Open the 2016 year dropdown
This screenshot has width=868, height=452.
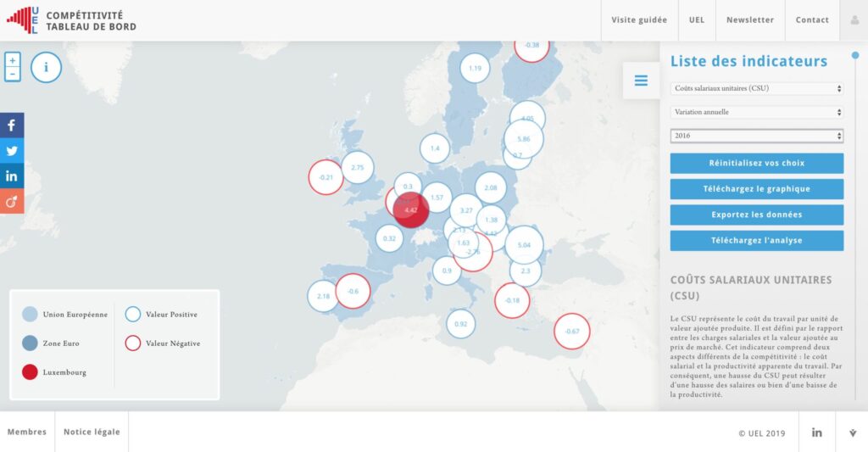point(756,136)
